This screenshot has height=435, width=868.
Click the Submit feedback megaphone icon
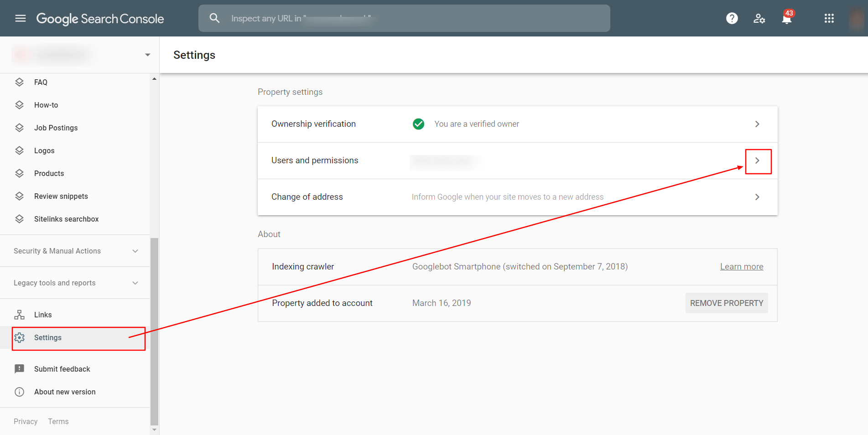click(x=19, y=368)
